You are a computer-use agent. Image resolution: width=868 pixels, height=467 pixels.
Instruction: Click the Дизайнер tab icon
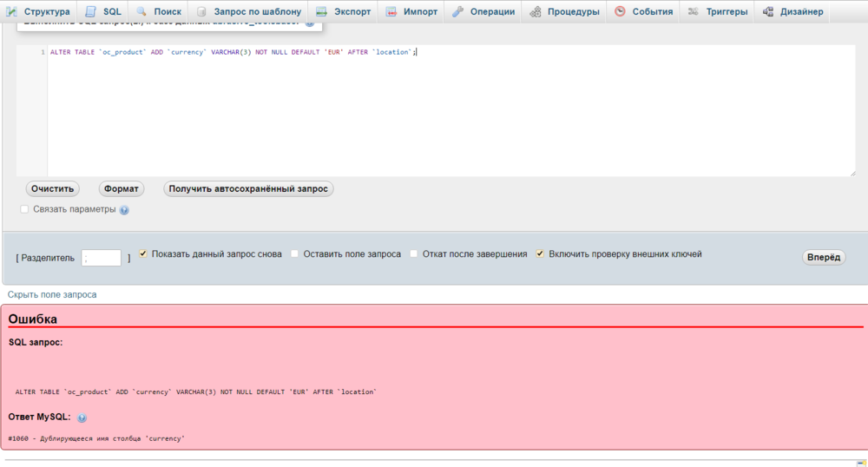768,11
